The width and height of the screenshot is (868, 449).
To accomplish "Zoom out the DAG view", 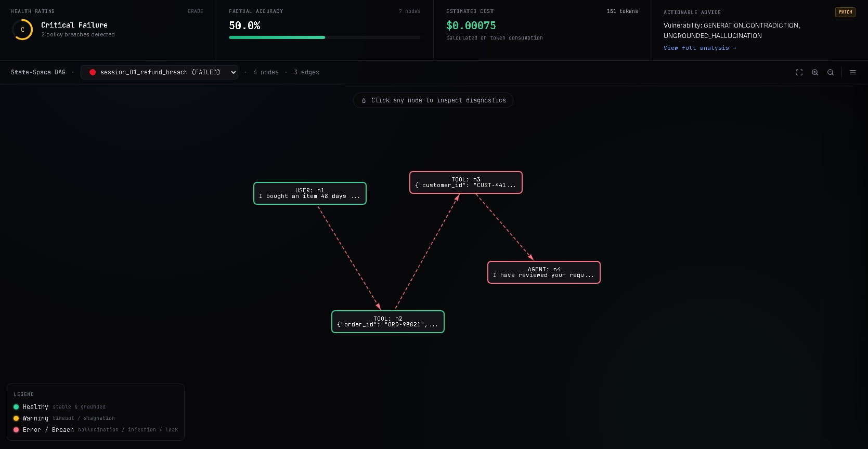I will point(831,72).
